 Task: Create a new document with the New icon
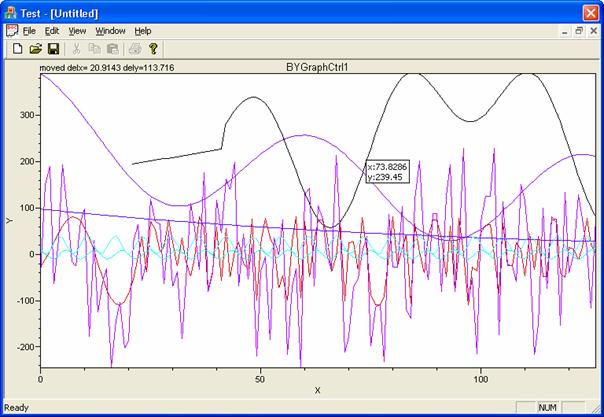17,48
